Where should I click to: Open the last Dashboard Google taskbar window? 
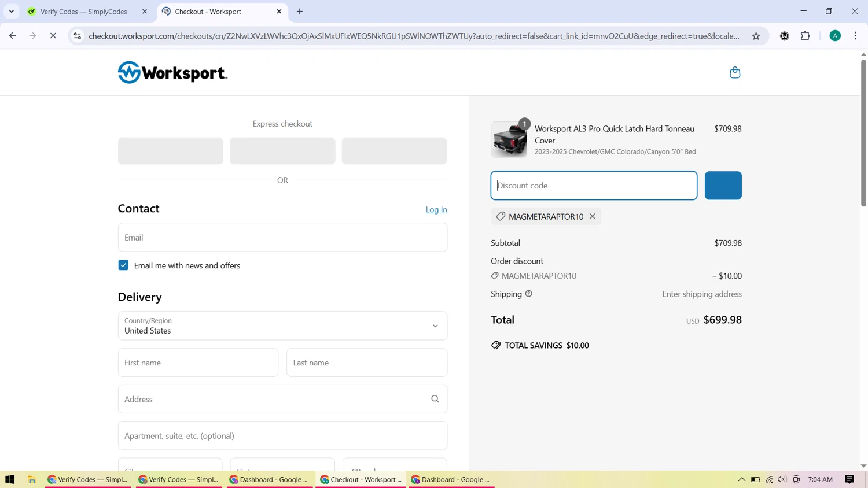click(451, 479)
